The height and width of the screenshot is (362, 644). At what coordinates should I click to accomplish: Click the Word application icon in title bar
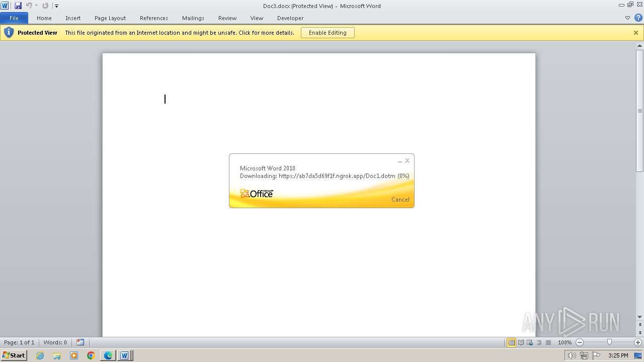tap(5, 6)
